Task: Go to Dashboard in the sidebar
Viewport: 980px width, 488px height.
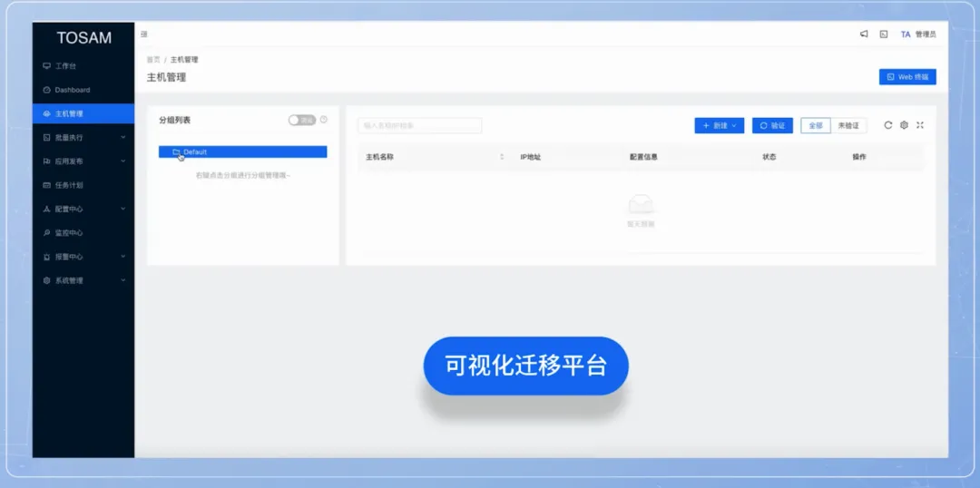Action: (x=83, y=90)
